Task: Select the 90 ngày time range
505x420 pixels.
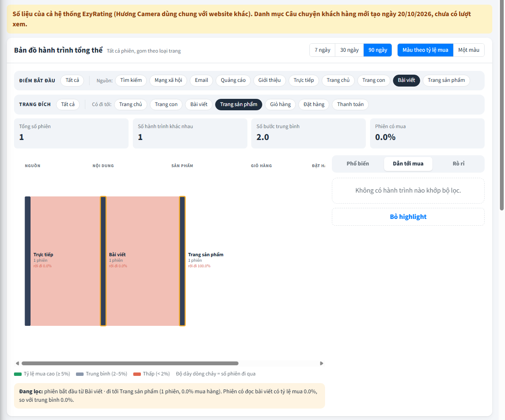Action: pos(378,50)
